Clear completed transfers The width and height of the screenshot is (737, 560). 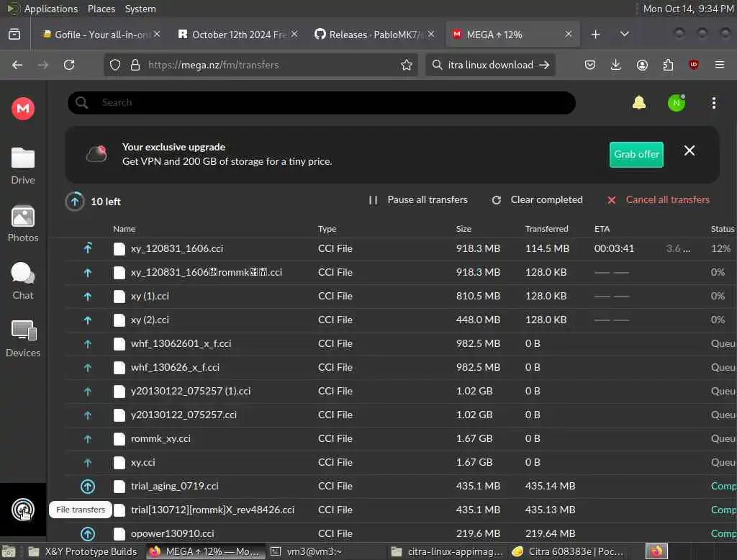(537, 200)
